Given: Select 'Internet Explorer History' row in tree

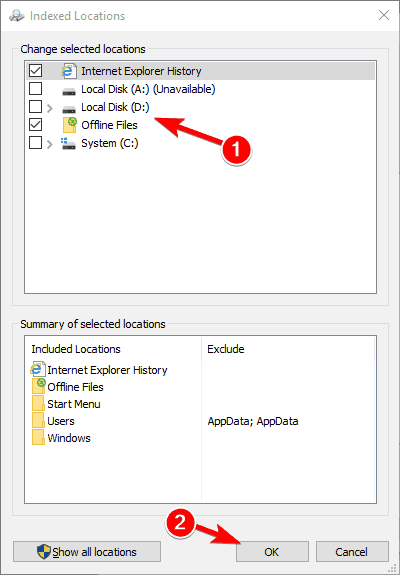Looking at the screenshot, I should tap(200, 71).
